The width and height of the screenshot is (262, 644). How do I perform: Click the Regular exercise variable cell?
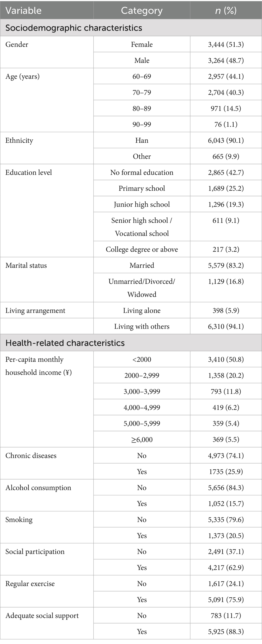(30, 584)
